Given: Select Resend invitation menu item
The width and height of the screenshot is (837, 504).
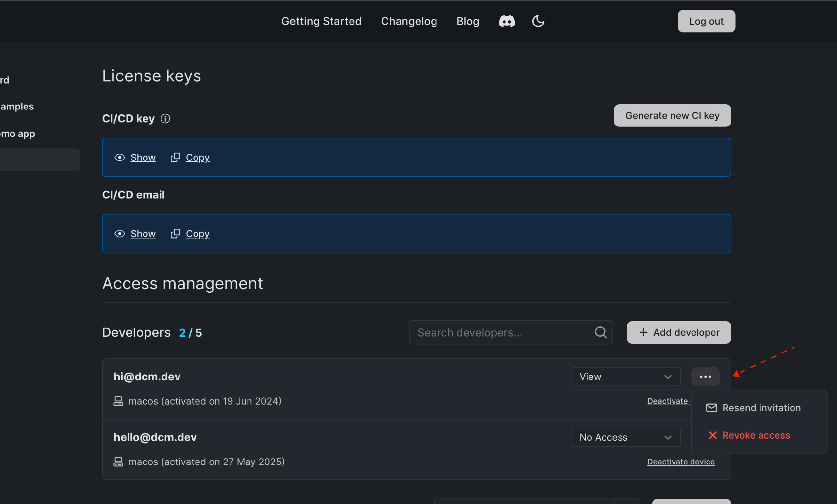Looking at the screenshot, I should coord(761,408).
